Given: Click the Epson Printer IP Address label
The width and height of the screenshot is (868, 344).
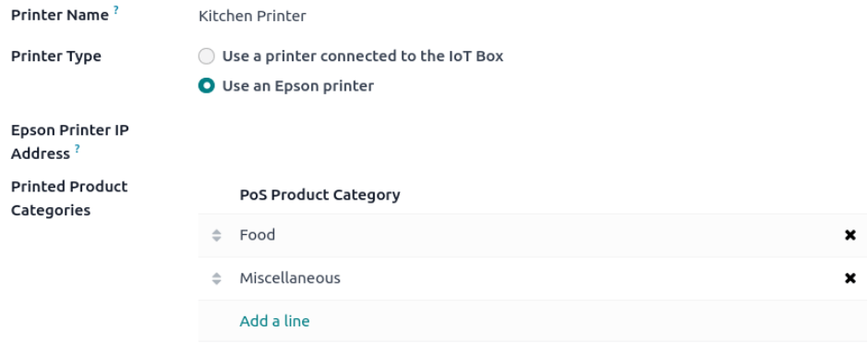Looking at the screenshot, I should click(x=70, y=141).
